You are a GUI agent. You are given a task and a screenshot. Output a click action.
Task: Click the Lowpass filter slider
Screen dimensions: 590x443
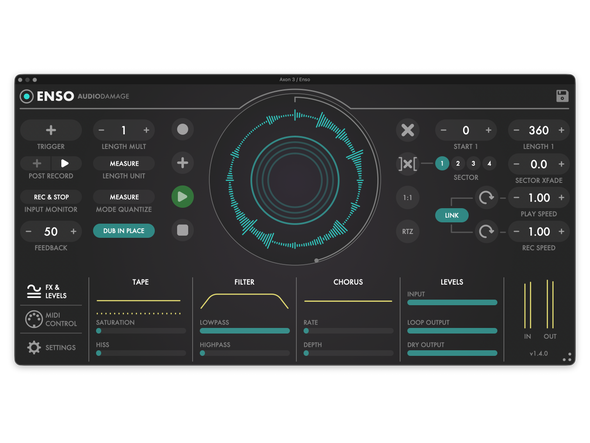click(x=245, y=331)
